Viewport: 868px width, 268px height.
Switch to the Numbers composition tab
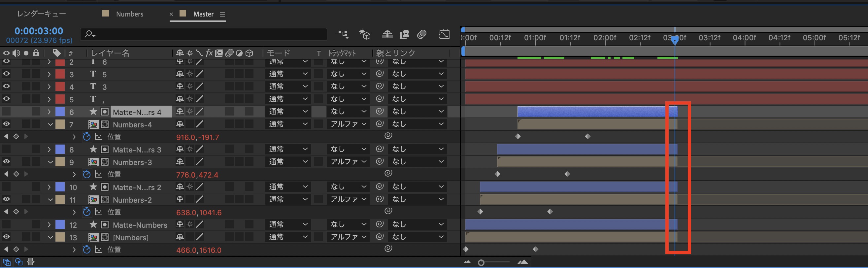129,14
